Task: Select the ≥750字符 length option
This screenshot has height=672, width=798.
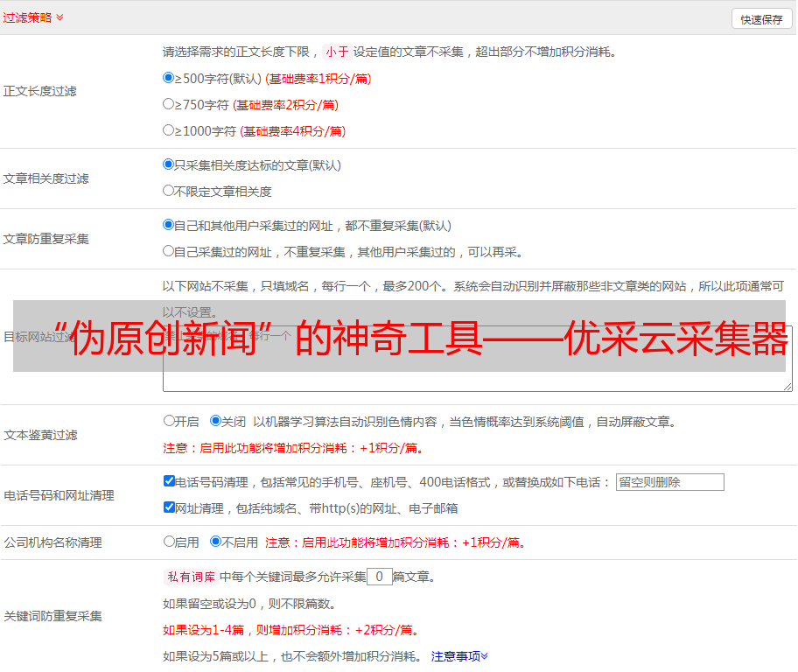Action: 168,104
